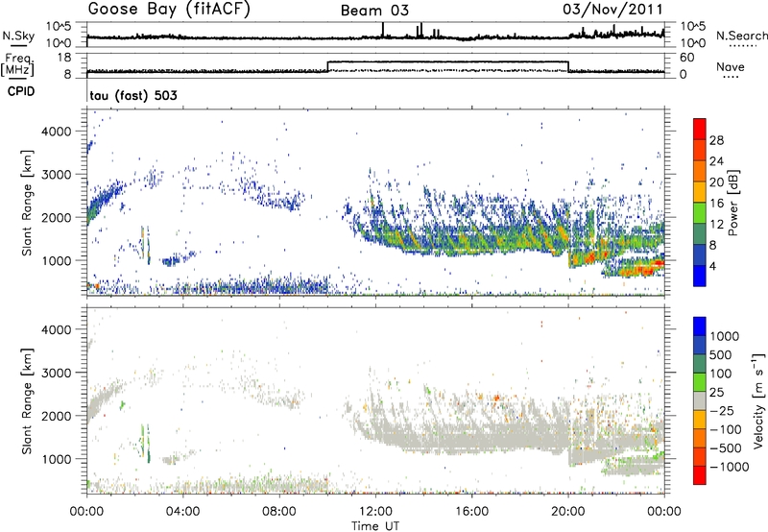Click the 12 label on Power colorbar

(x=716, y=225)
